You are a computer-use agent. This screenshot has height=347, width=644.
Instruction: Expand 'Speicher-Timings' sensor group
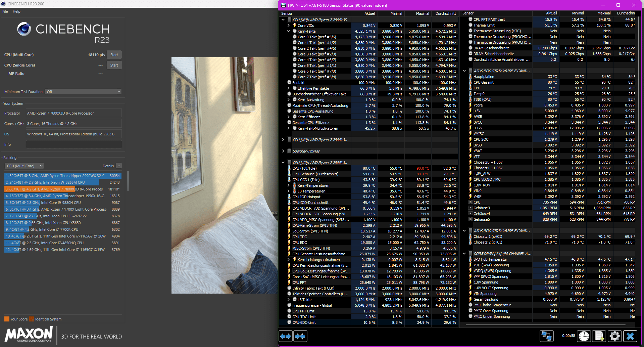tap(283, 151)
